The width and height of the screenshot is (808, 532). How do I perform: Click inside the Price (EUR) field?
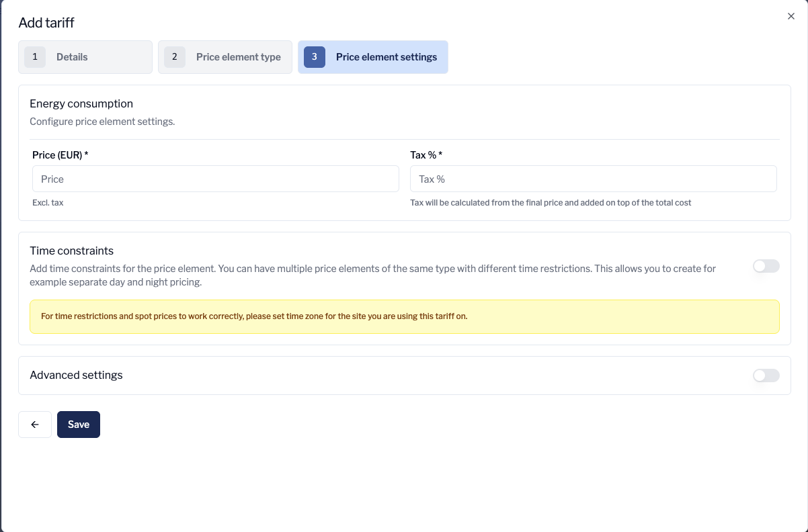tap(215, 179)
